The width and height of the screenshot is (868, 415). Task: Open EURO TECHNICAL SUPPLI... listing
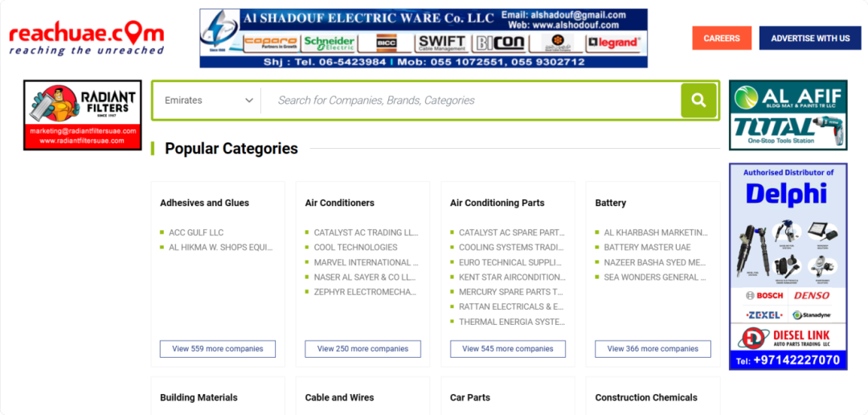510,263
